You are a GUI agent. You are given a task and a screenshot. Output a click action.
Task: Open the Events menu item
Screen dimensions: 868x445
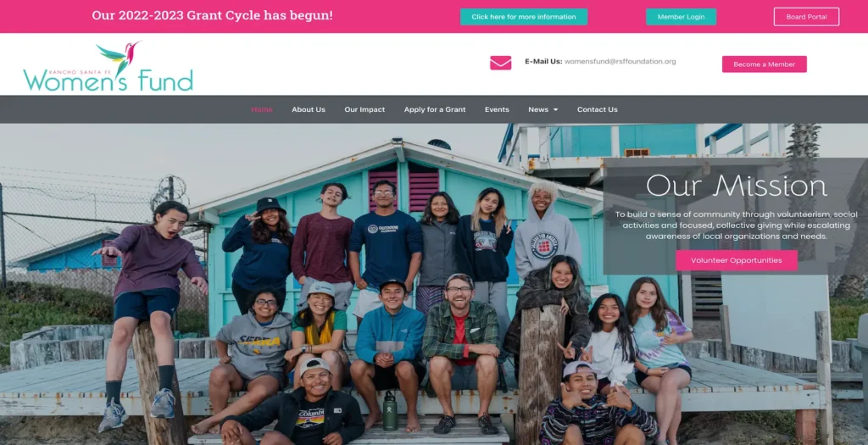click(x=497, y=109)
